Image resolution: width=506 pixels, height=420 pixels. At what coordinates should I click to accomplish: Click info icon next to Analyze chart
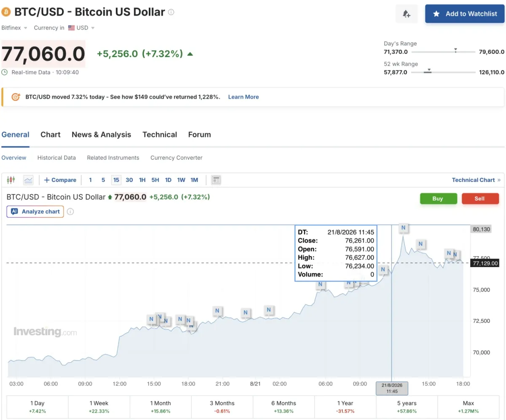tap(70, 211)
